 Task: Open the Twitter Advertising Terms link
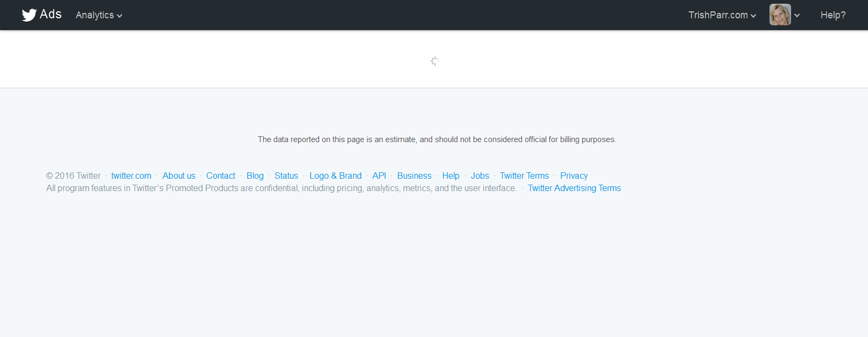click(x=574, y=188)
